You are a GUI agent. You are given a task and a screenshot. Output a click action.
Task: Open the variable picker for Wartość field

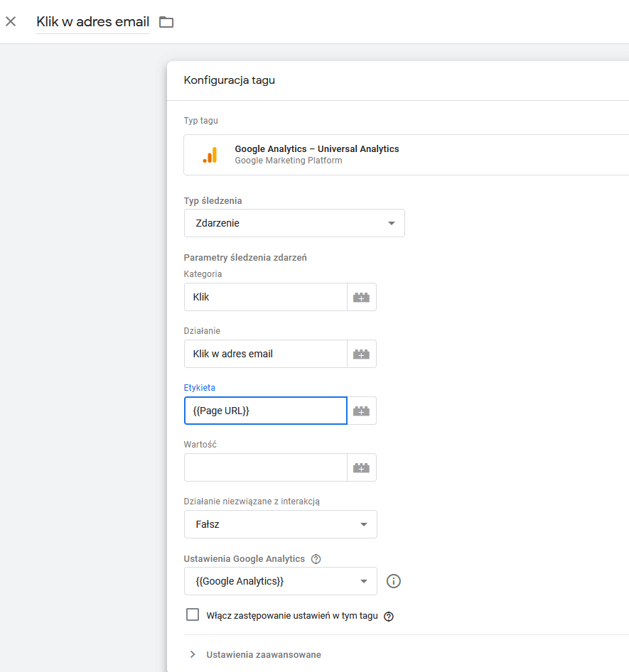tap(361, 467)
